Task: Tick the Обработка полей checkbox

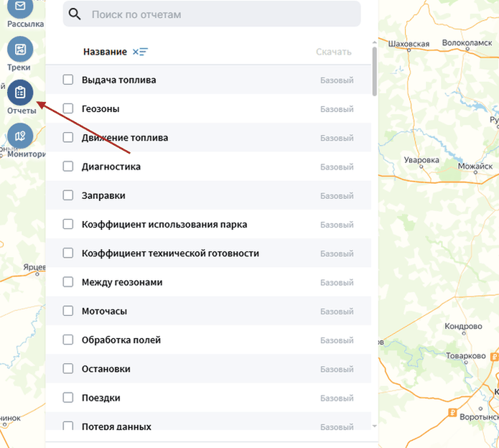Action: pos(67,340)
